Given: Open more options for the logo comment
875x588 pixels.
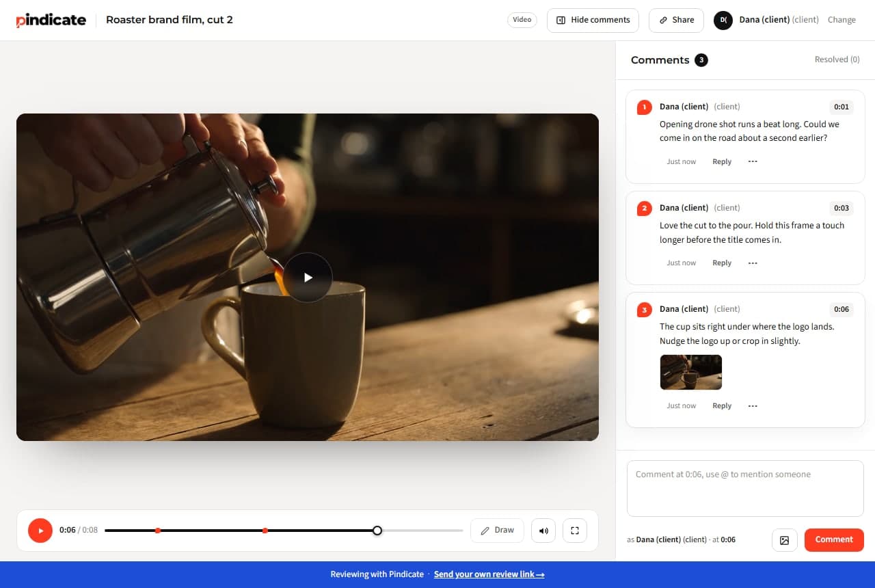Looking at the screenshot, I should [753, 405].
